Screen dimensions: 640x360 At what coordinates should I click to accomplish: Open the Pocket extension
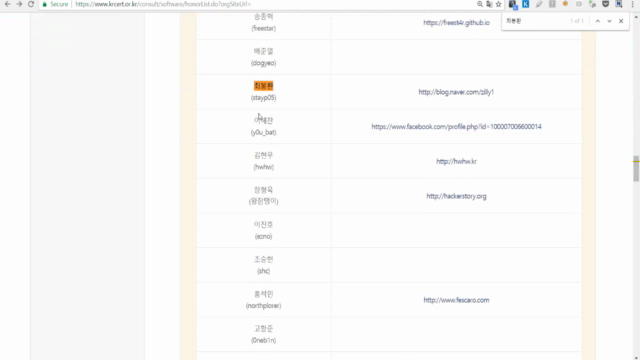(x=606, y=4)
